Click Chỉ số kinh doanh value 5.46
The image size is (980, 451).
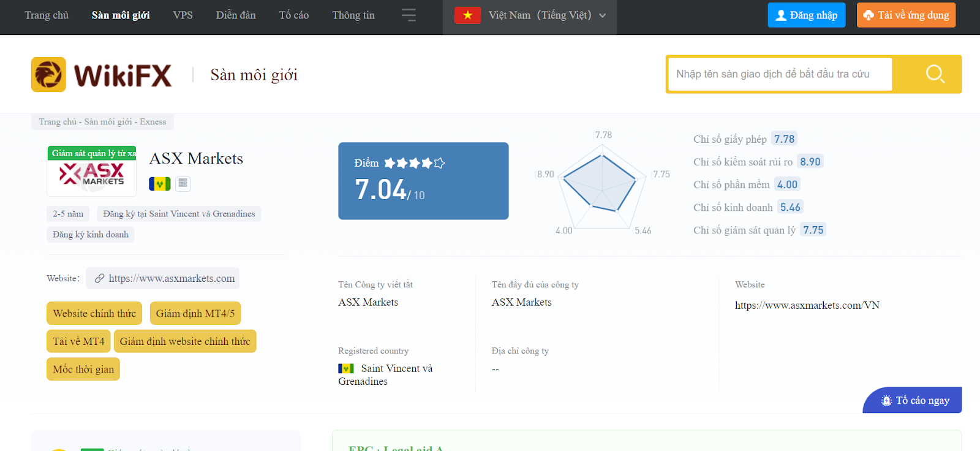790,207
